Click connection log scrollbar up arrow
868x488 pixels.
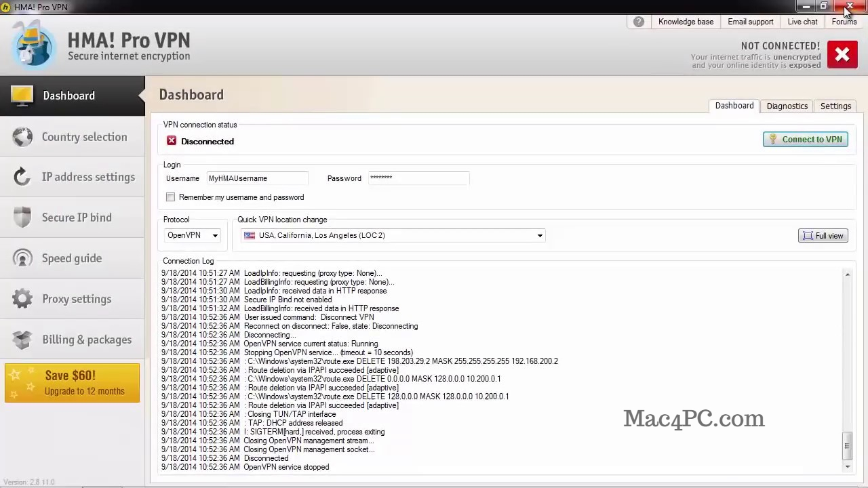click(847, 274)
